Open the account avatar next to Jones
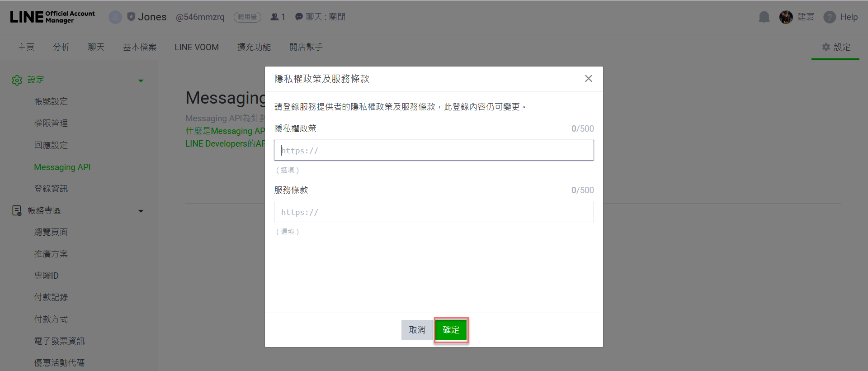 [x=115, y=17]
